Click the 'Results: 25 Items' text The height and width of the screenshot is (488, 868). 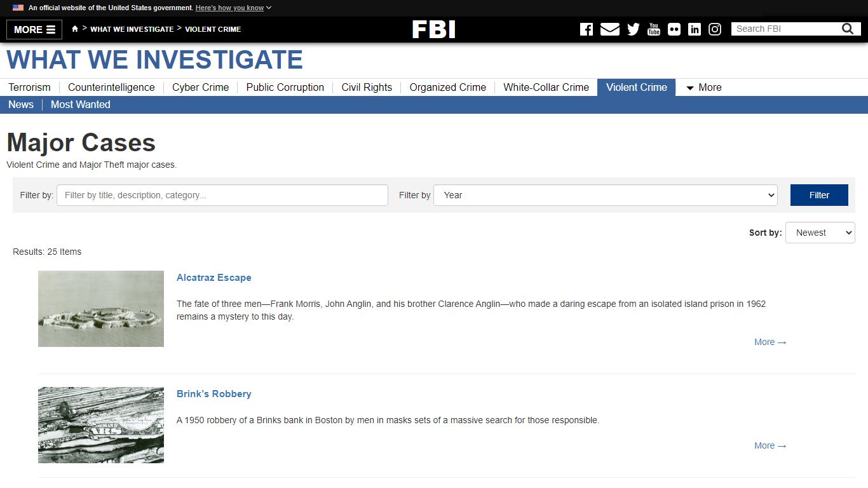coord(47,252)
